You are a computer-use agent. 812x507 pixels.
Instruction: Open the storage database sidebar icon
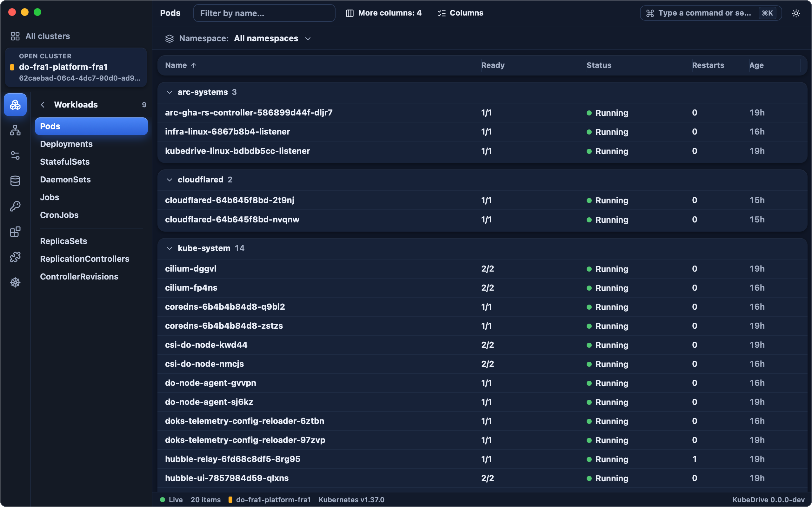click(15, 181)
